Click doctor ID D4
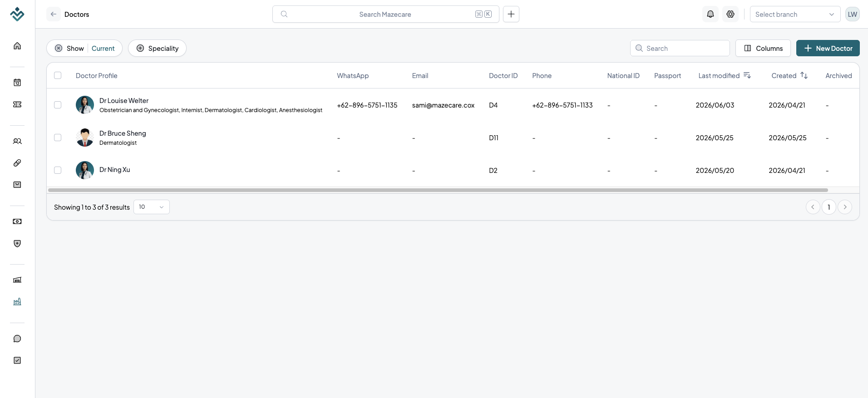 [x=493, y=105]
